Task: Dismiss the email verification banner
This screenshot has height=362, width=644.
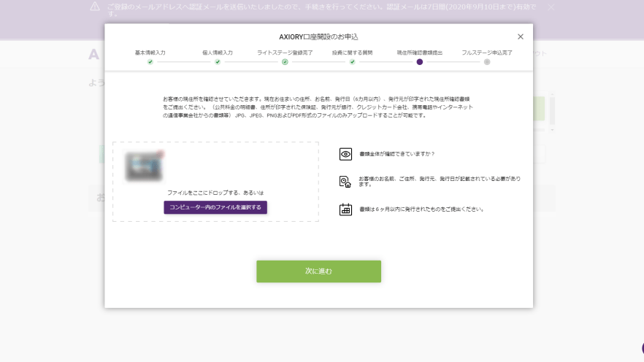Action: 551,7
